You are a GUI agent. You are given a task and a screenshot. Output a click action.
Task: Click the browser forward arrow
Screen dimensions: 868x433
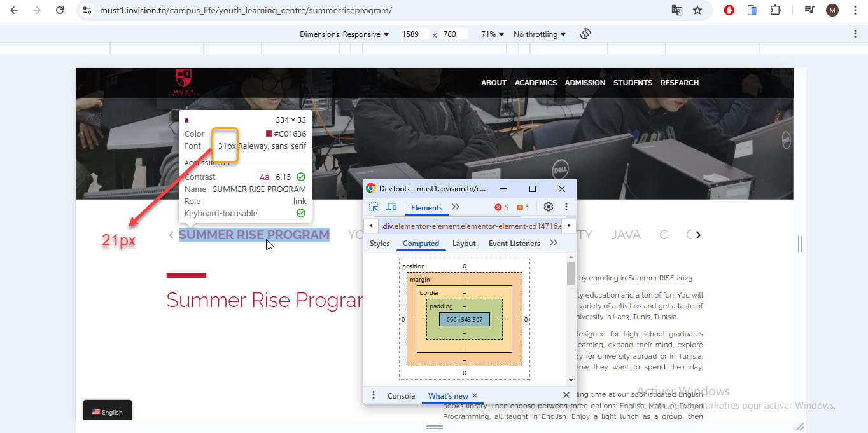coord(37,10)
